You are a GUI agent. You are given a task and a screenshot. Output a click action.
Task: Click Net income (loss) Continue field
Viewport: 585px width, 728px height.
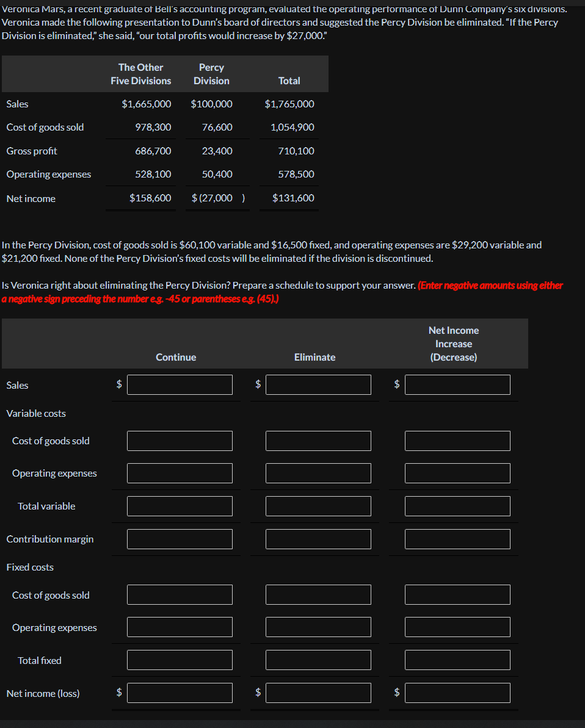click(x=180, y=693)
